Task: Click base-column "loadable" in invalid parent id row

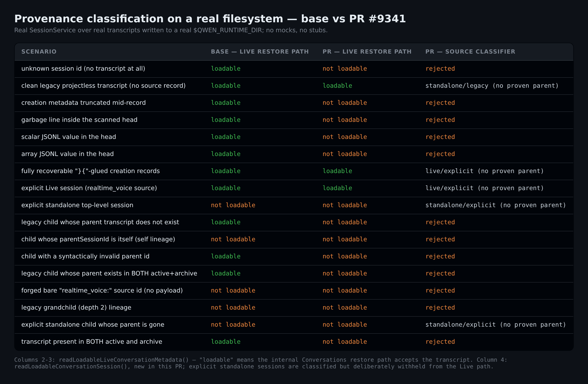Action: pos(225,256)
